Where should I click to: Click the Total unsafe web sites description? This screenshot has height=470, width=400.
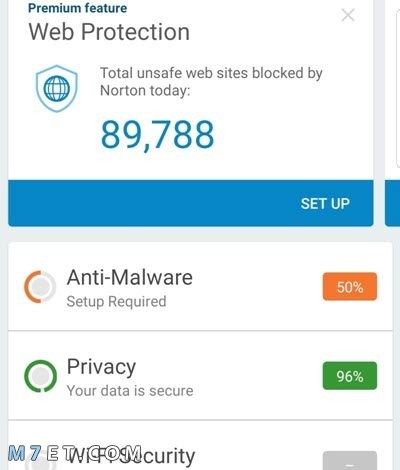[x=211, y=82]
